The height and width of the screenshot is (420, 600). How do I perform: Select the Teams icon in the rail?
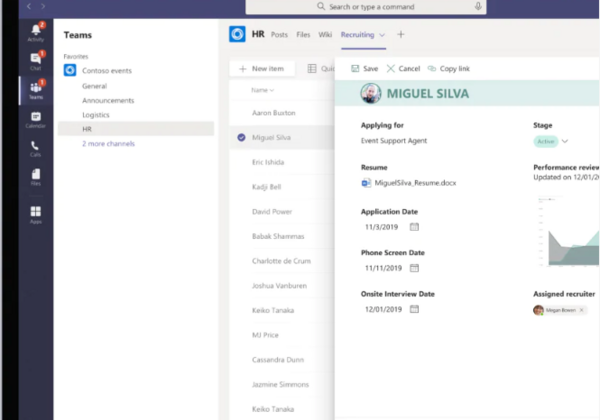pyautogui.click(x=36, y=88)
